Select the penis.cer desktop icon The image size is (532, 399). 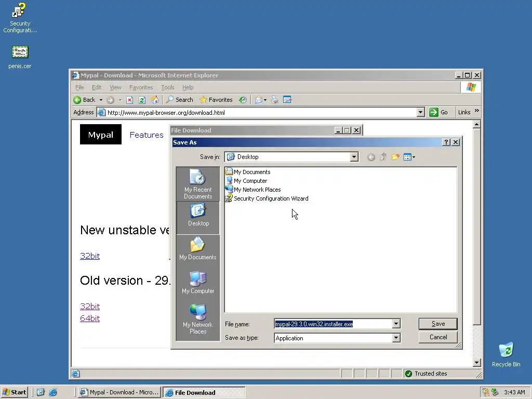pyautogui.click(x=20, y=58)
